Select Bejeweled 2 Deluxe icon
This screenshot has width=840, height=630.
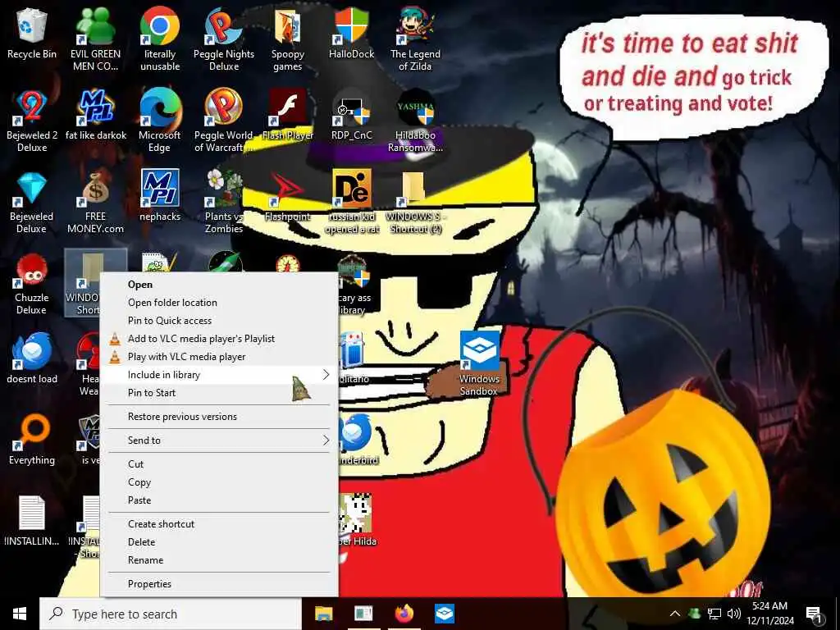pos(32,121)
